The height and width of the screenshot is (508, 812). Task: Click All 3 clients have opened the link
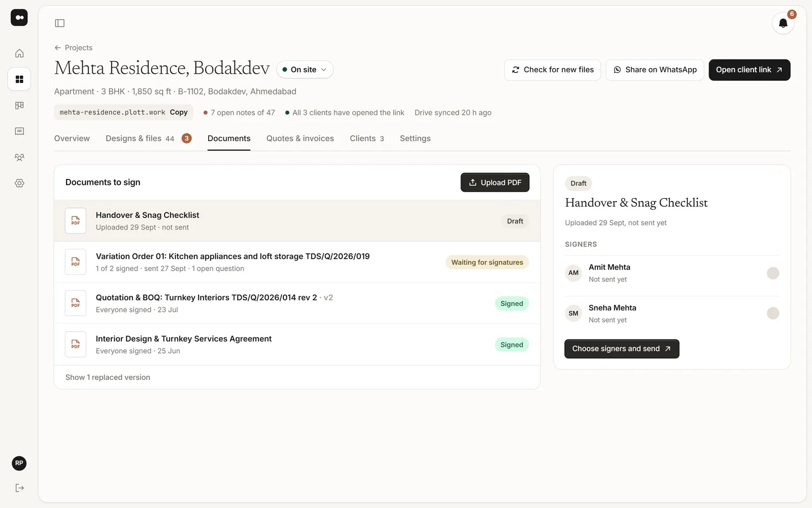point(345,113)
